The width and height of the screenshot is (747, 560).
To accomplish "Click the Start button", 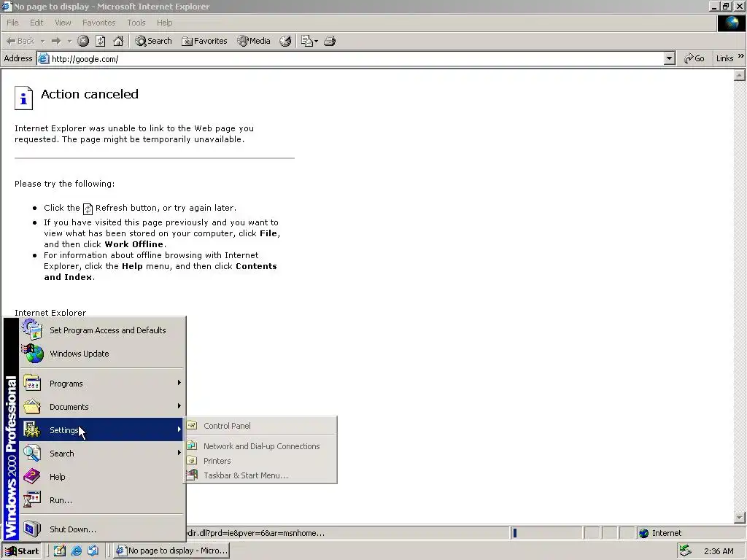I will (21, 551).
